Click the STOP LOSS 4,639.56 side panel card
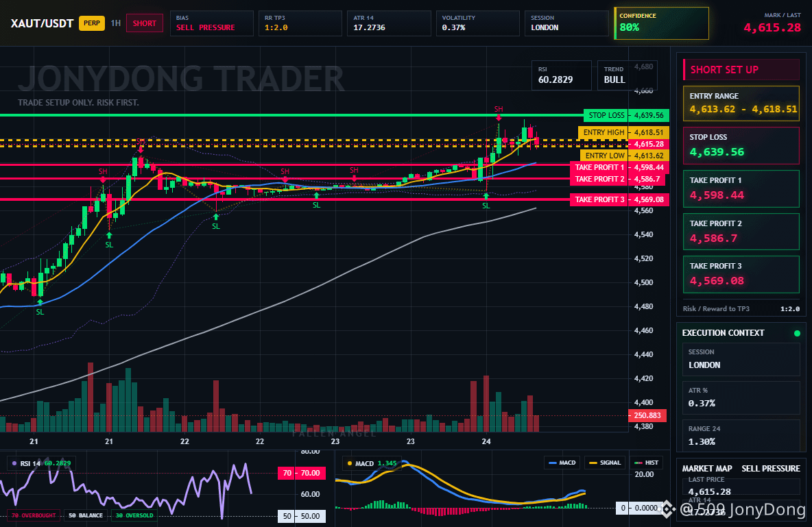Image resolution: width=812 pixels, height=527 pixels. point(741,145)
